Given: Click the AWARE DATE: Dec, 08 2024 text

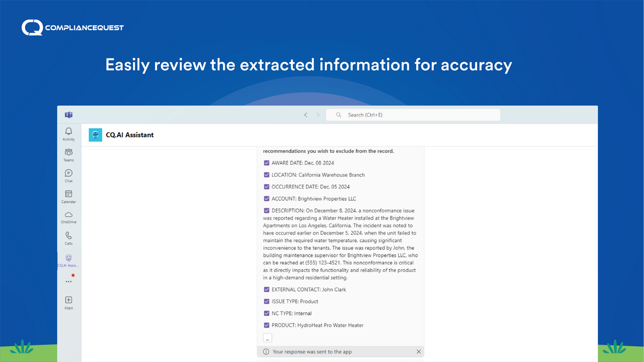Looking at the screenshot, I should (303, 163).
